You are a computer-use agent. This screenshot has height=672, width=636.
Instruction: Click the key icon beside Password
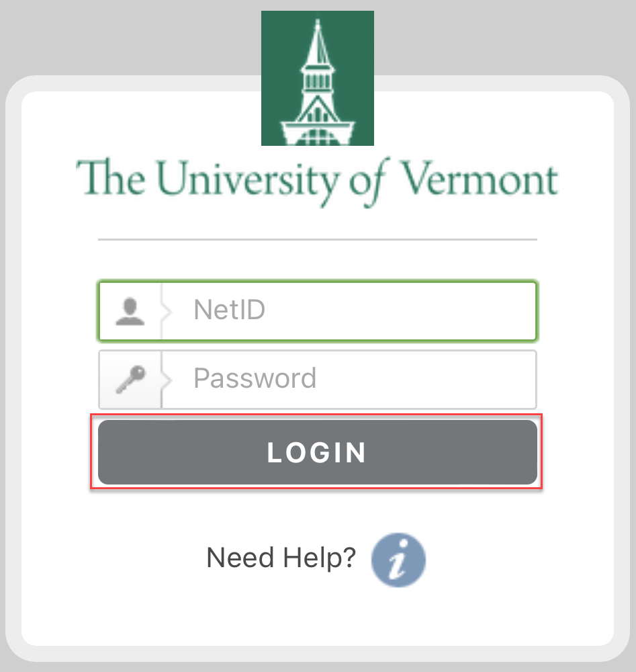[131, 379]
